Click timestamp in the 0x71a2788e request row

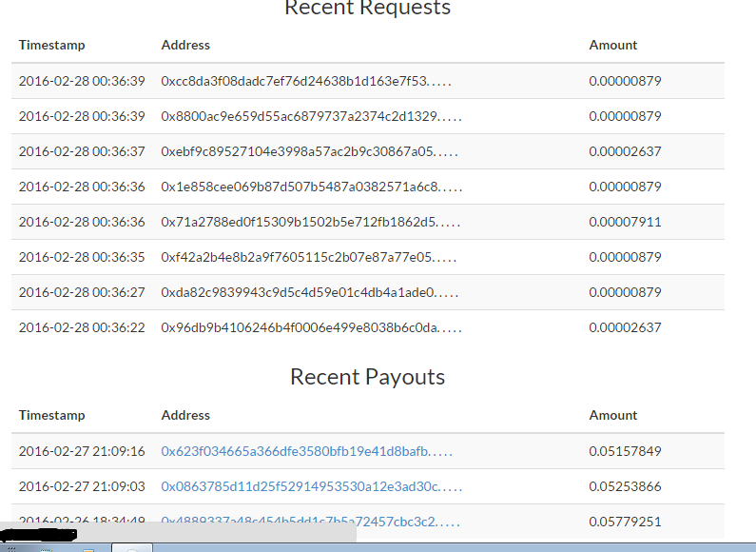coord(82,222)
